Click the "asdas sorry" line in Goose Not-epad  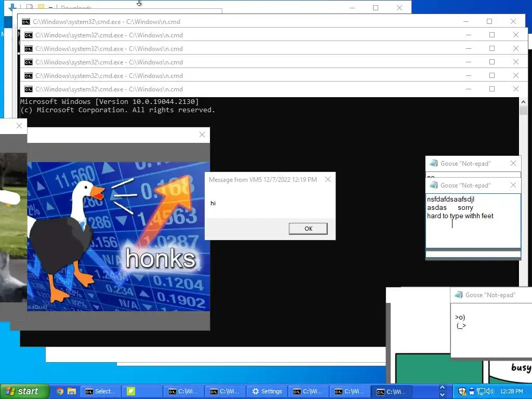coord(450,208)
